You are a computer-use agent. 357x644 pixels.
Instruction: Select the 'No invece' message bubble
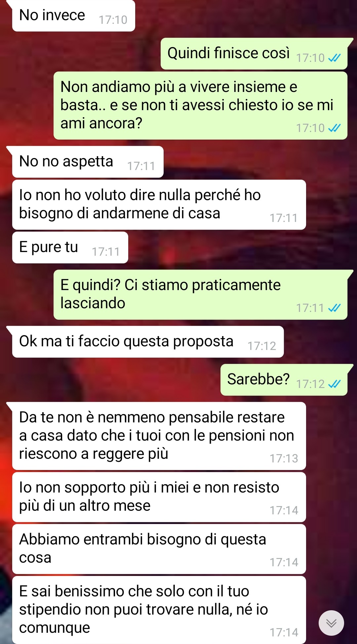coord(73,16)
